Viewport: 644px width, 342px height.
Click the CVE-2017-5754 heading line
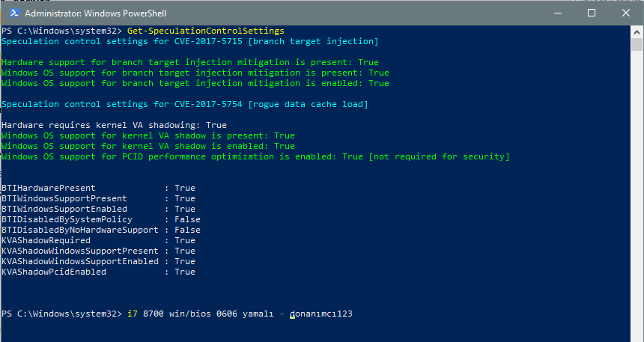click(185, 104)
